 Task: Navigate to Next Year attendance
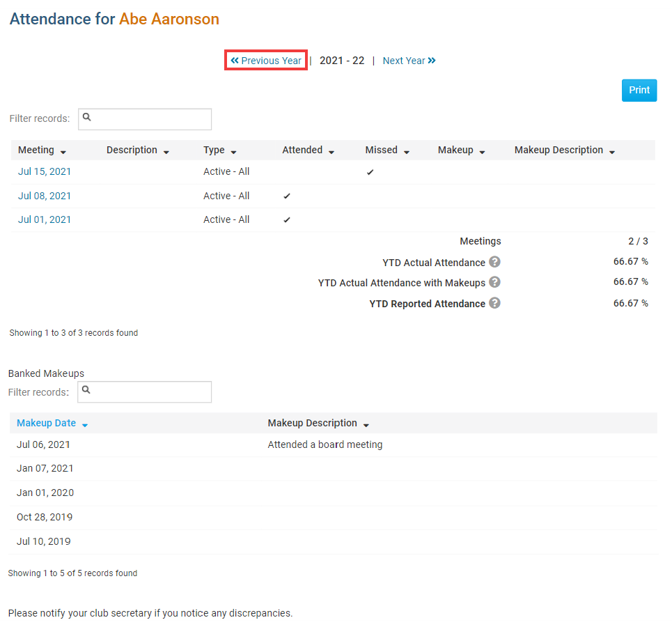tap(409, 61)
